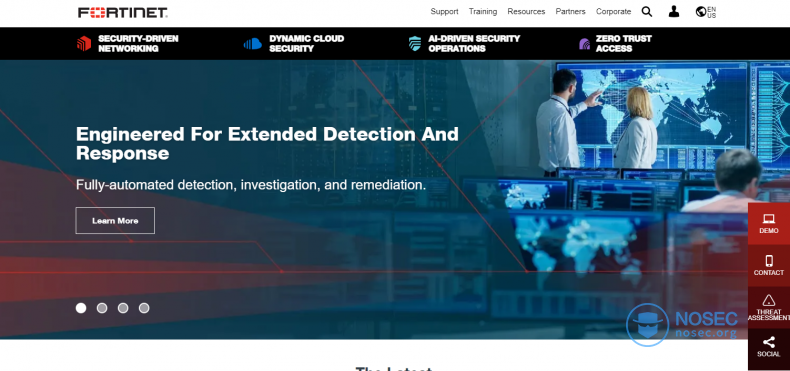Screen dimensions: 790x371
Task: Open the Contact phone sidebar button
Action: point(769,266)
